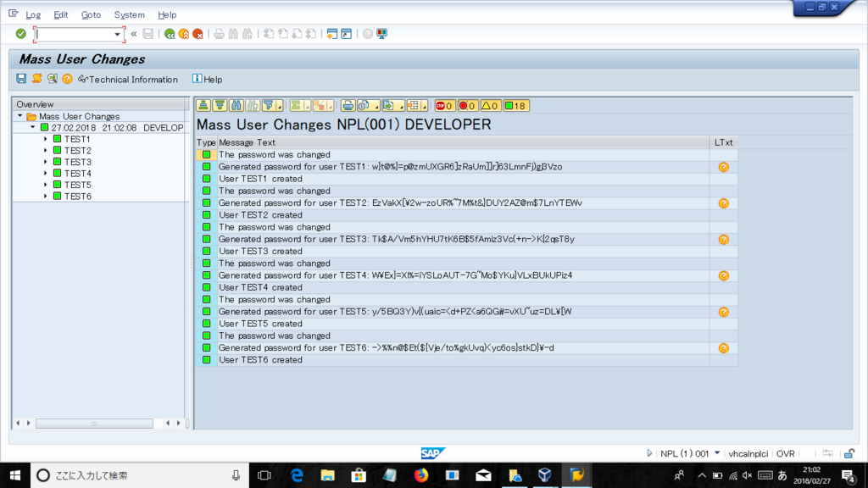Open the Help menu in menu bar
The width and height of the screenshot is (868, 488).
pyautogui.click(x=167, y=15)
